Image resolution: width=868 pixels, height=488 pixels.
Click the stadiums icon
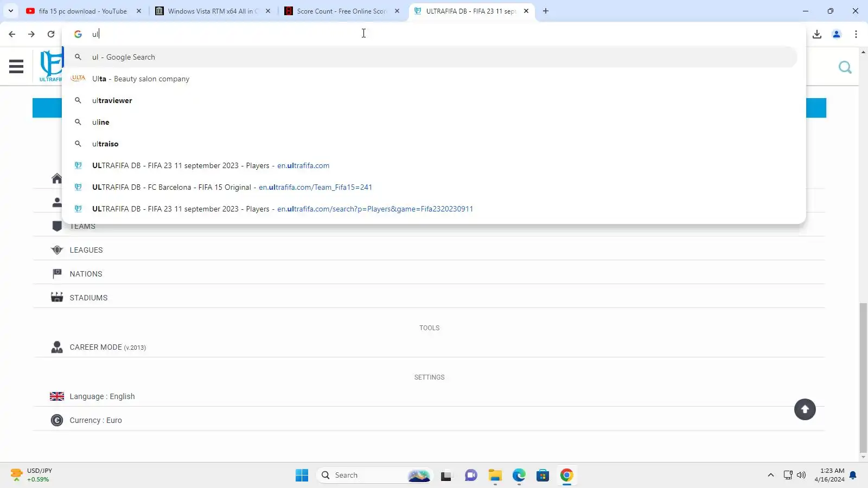[57, 297]
